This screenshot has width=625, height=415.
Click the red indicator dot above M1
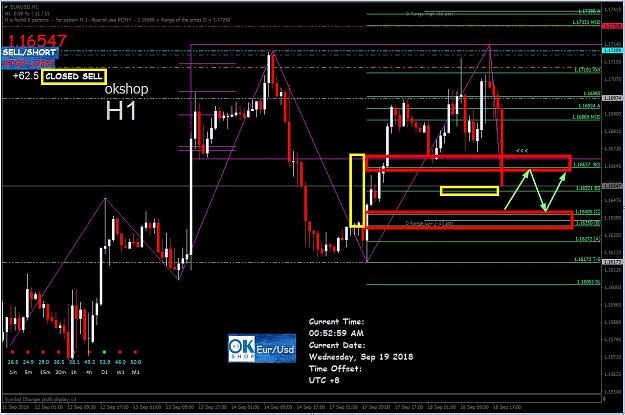135,352
